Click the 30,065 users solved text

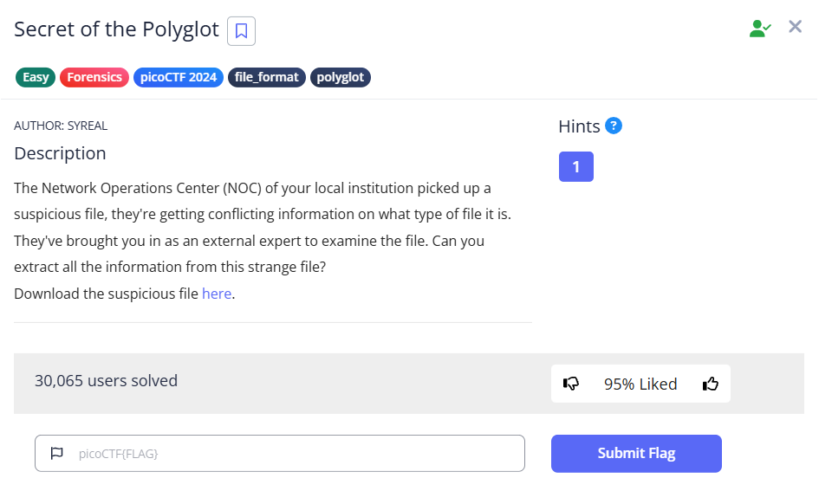[x=106, y=380]
